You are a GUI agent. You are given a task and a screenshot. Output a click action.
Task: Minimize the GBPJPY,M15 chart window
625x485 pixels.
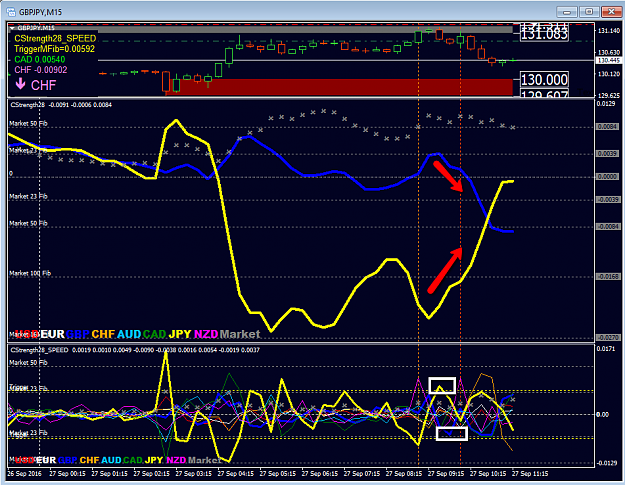click(x=566, y=12)
